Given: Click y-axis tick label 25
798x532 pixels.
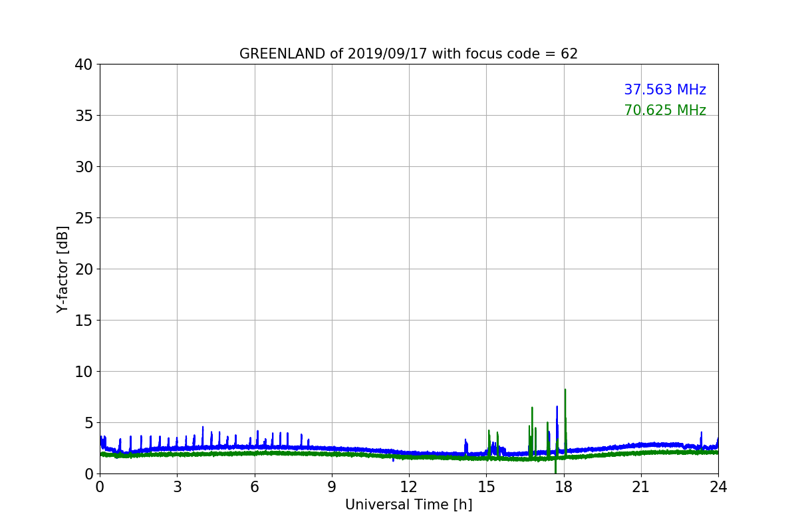Looking at the screenshot, I should (84, 218).
